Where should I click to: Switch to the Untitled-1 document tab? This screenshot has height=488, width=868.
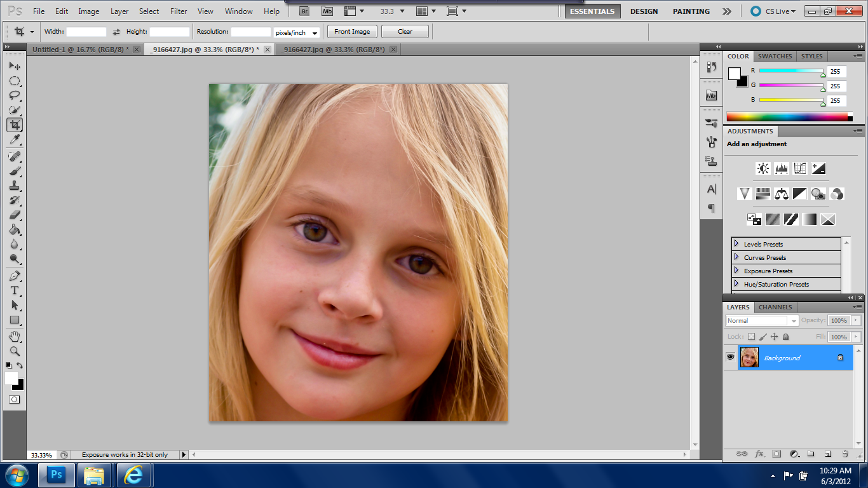[80, 49]
